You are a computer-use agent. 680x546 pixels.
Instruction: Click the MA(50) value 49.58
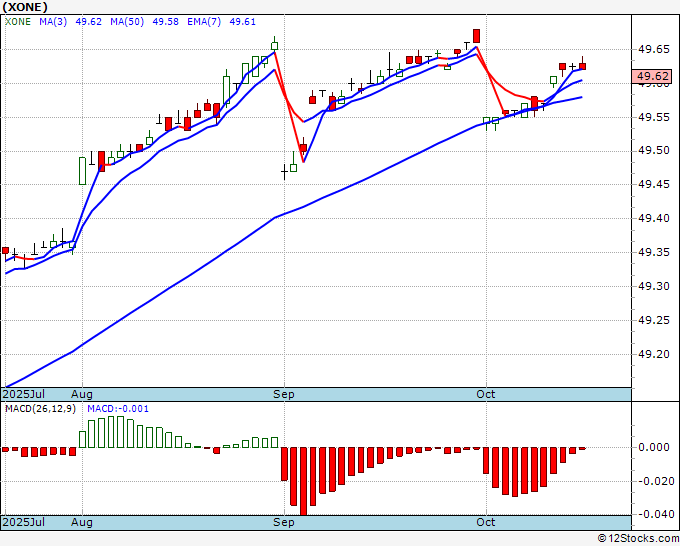165,22
